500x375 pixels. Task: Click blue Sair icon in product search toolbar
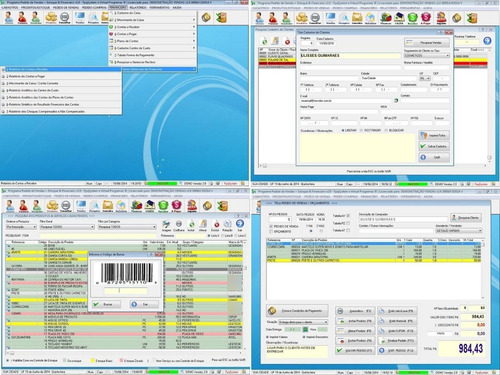(x=240, y=225)
